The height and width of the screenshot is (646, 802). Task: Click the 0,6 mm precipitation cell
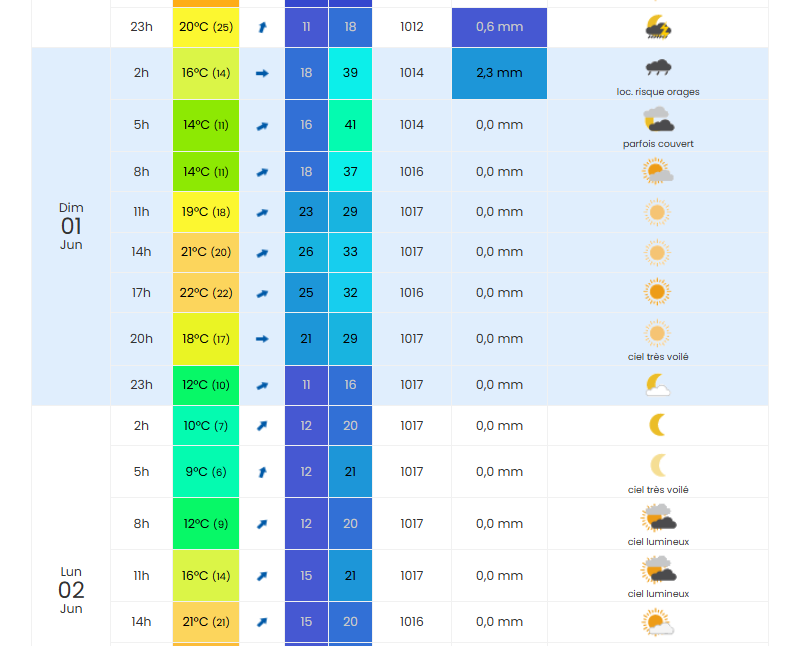click(499, 27)
